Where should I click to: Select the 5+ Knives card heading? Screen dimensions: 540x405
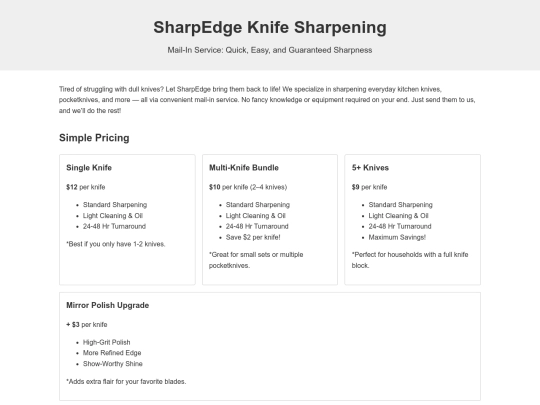[370, 168]
